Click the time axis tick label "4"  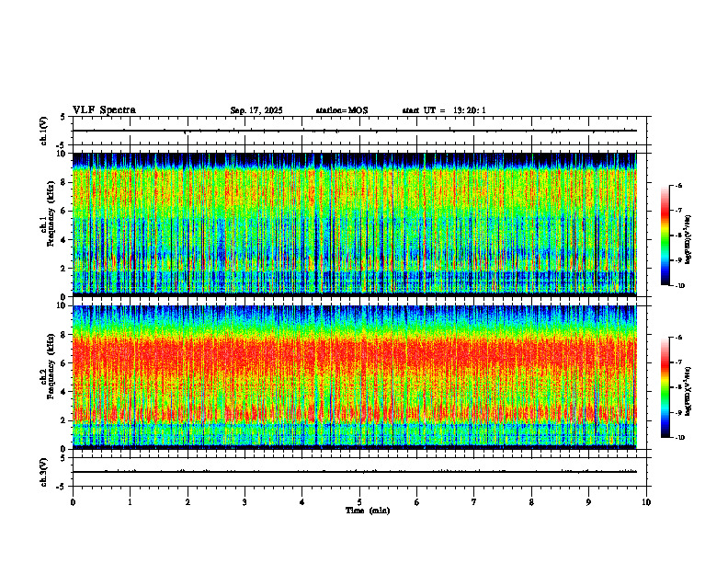point(301,502)
